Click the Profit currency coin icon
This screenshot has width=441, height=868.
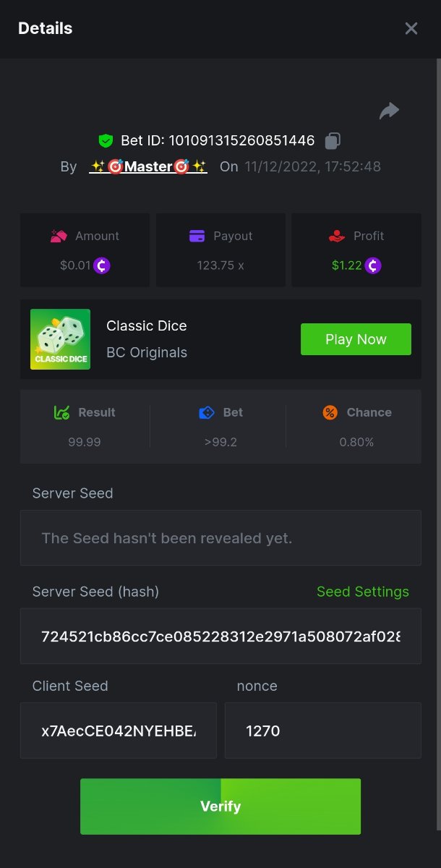[372, 265]
